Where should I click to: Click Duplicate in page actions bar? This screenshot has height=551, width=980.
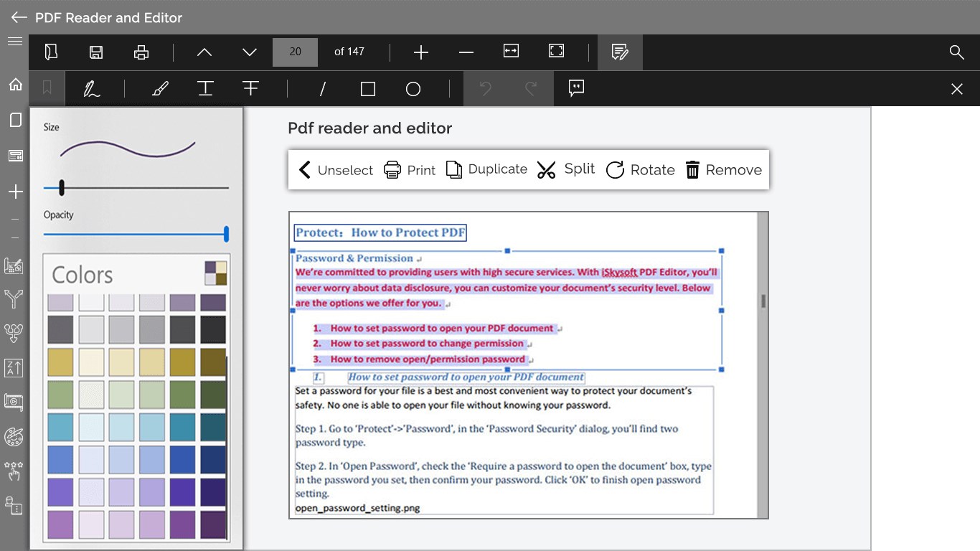point(486,169)
